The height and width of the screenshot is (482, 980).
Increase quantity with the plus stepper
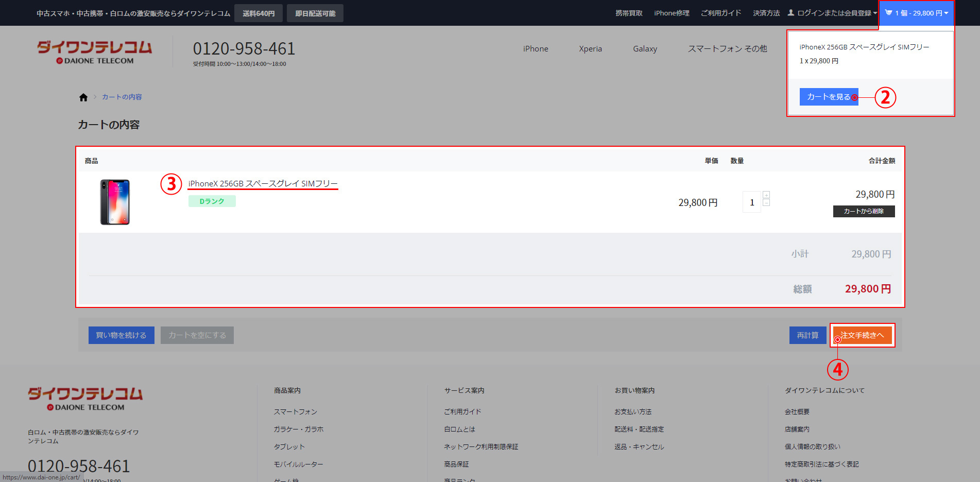click(x=766, y=195)
